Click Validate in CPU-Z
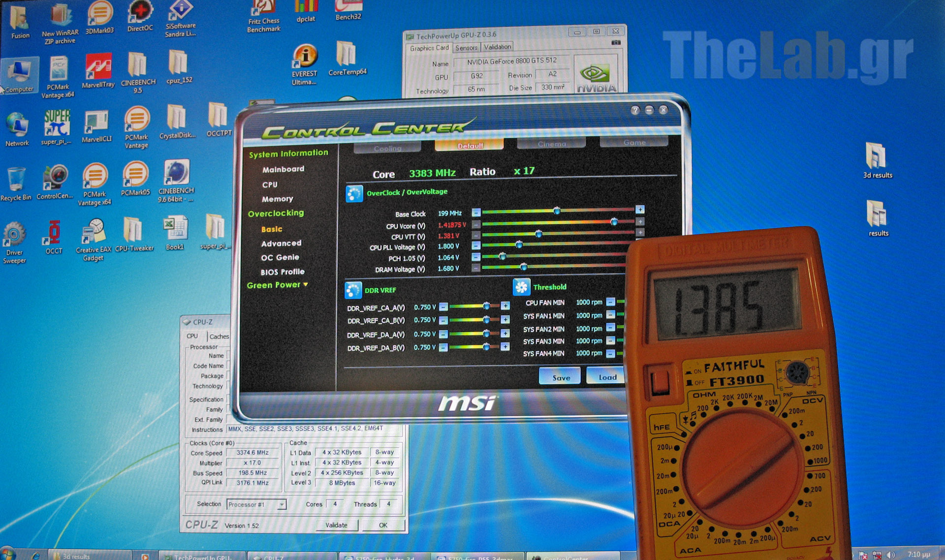Screen dimensions: 945x560 click(336, 525)
